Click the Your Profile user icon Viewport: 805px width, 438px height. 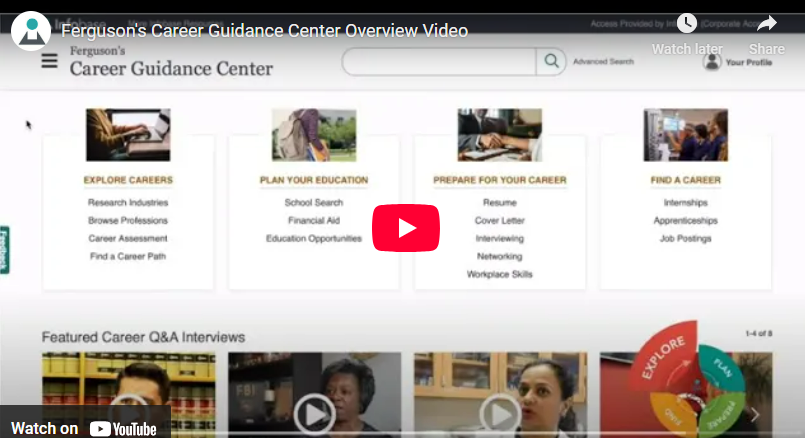tap(712, 62)
